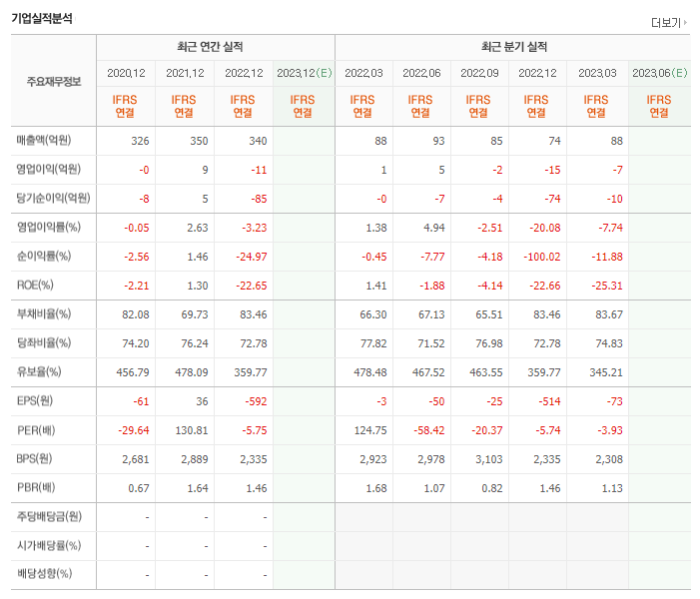The width and height of the screenshot is (700, 599).
Task: Click the 2022.09 column header
Action: (x=479, y=73)
